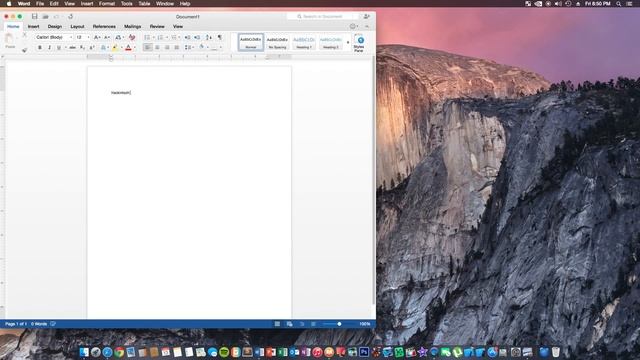The height and width of the screenshot is (360, 640).
Task: Clear all formatting icon
Action: 132,37
